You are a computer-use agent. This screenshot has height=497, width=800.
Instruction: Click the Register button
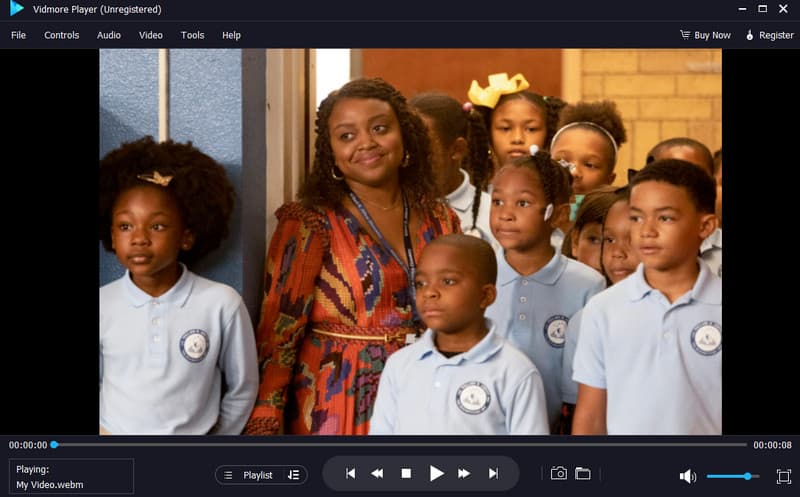coord(768,35)
